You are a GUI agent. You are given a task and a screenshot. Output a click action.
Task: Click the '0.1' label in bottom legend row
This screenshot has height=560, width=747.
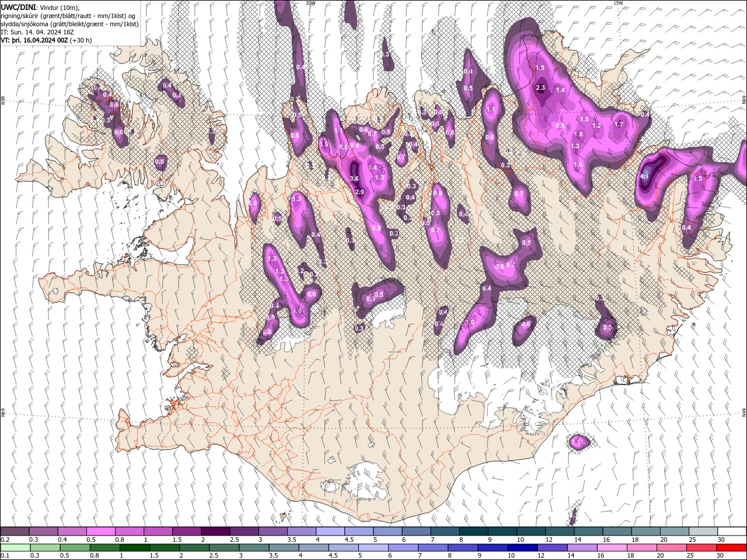[5, 556]
